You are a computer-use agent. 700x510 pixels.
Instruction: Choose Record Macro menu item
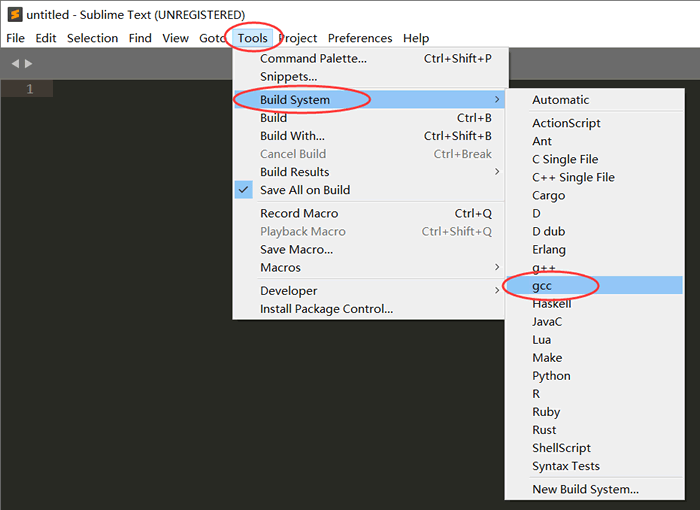click(299, 214)
